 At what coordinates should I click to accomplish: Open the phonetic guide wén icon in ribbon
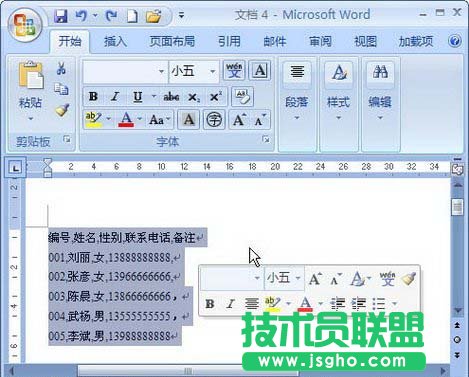234,70
